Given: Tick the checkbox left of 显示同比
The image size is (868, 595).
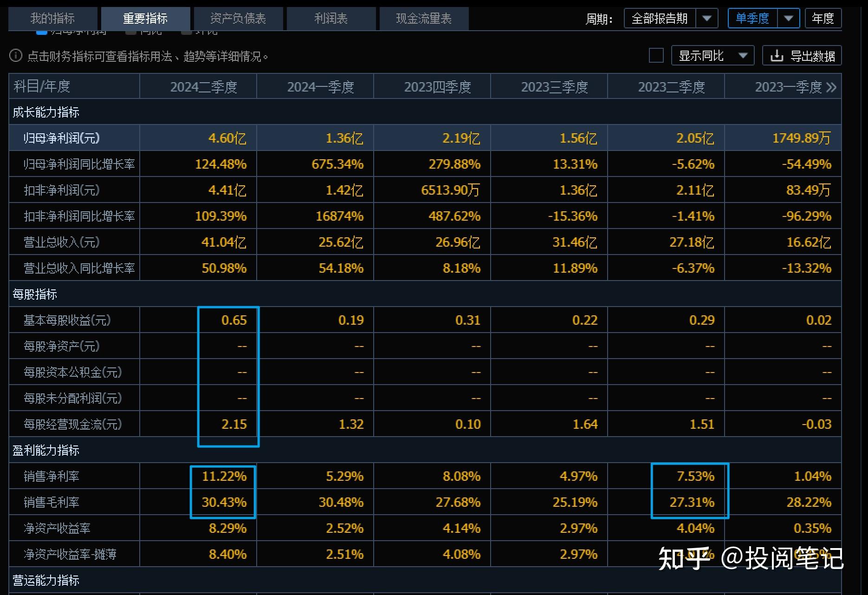Looking at the screenshot, I should pyautogui.click(x=656, y=56).
